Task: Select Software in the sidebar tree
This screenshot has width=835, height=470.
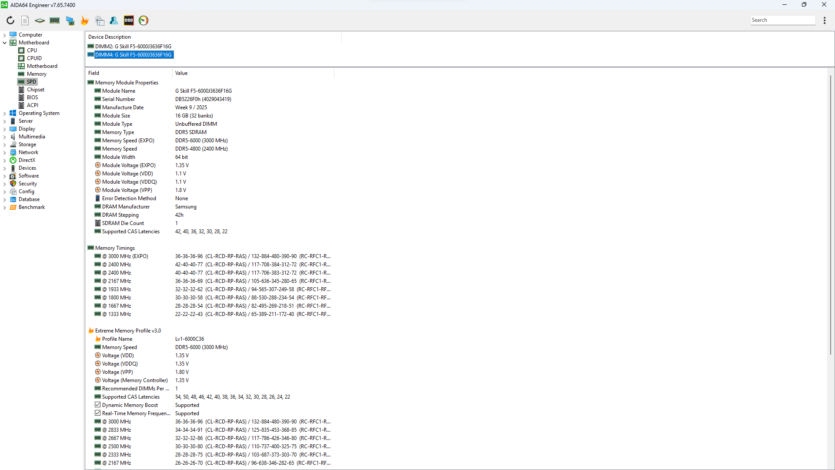Action: click(x=28, y=176)
